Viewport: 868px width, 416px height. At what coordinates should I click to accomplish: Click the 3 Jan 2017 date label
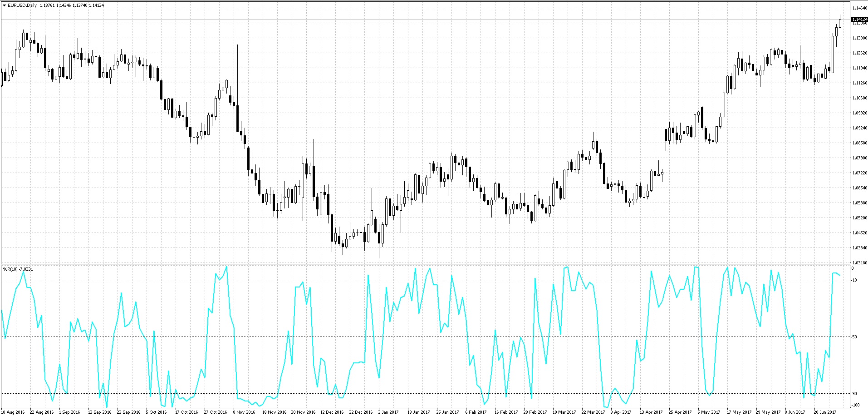click(x=388, y=412)
